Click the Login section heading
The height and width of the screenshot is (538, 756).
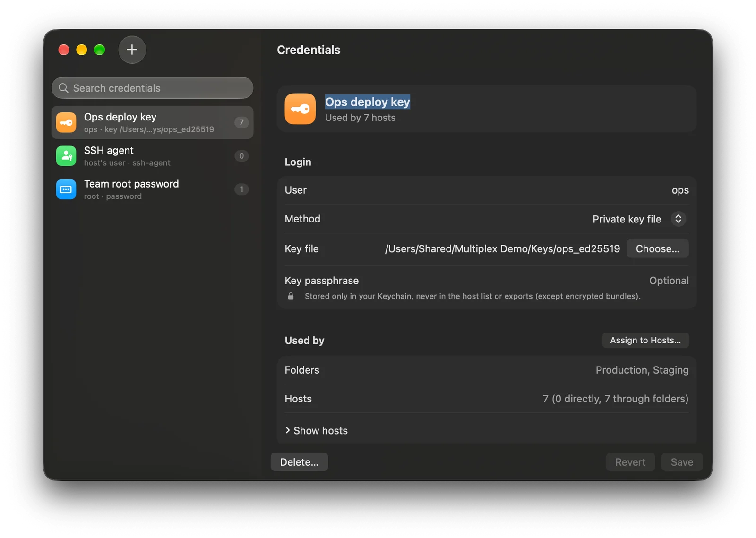click(298, 162)
